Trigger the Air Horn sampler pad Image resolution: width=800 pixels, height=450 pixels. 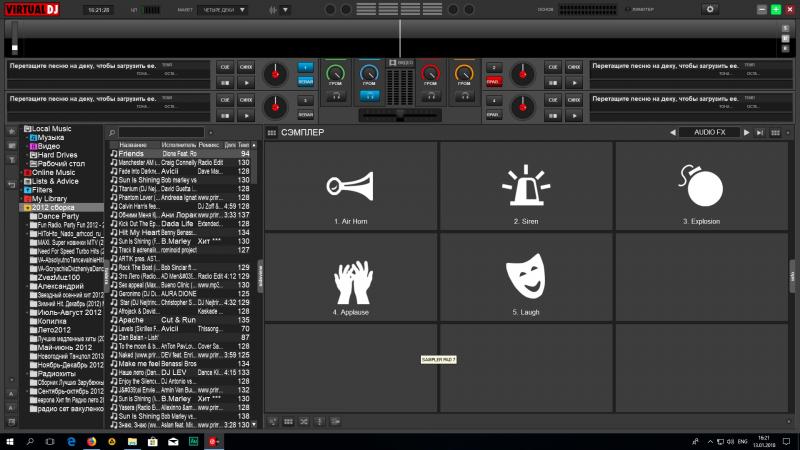(x=351, y=187)
